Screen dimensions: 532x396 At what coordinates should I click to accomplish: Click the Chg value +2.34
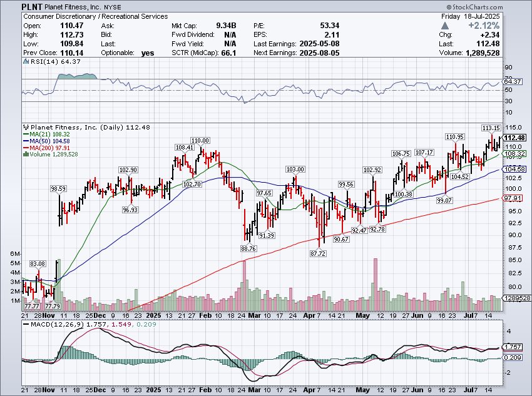point(489,34)
